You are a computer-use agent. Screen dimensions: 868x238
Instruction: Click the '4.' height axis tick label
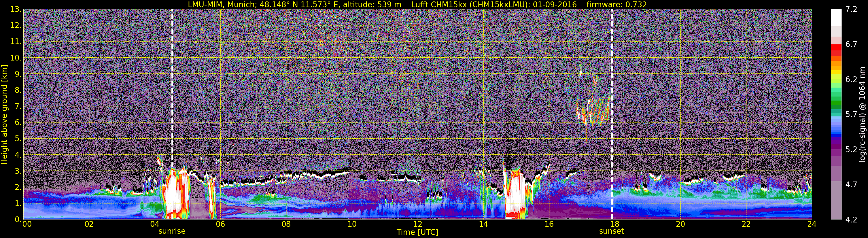[18, 155]
